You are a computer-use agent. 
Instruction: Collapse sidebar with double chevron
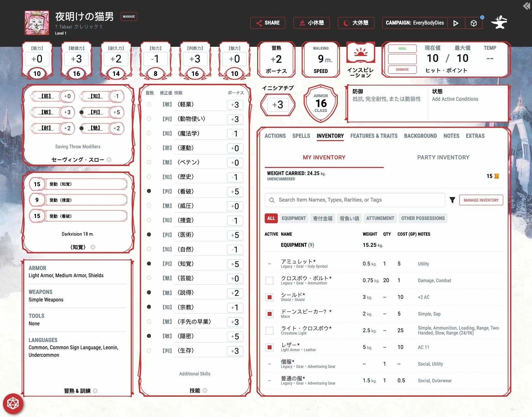526,6
